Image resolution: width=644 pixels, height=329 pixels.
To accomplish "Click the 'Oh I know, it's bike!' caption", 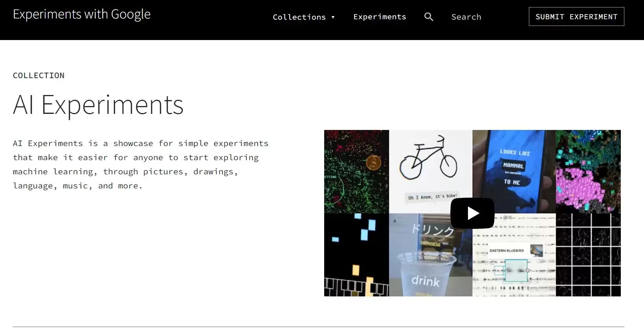I will (432, 196).
